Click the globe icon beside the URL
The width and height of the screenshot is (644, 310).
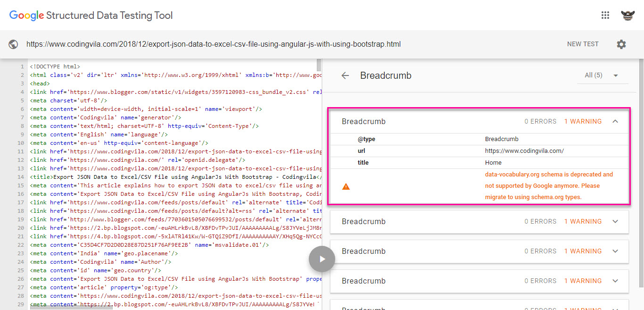click(x=14, y=44)
